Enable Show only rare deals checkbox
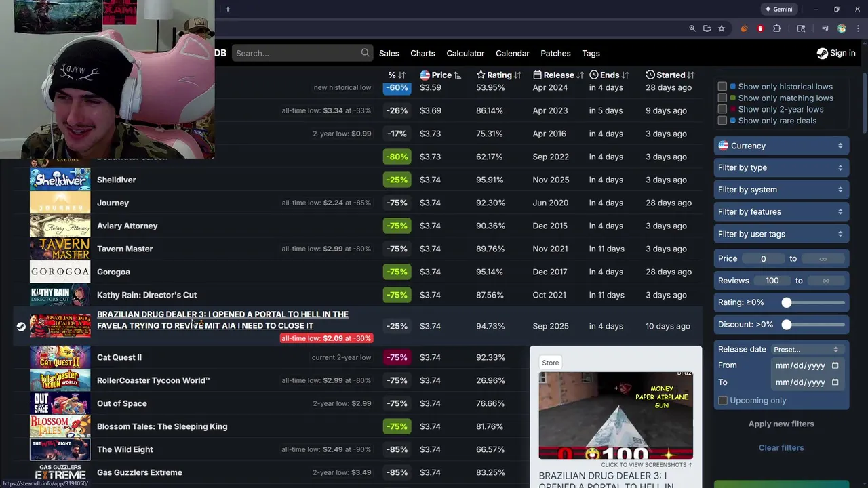The height and width of the screenshot is (488, 868). (x=722, y=121)
